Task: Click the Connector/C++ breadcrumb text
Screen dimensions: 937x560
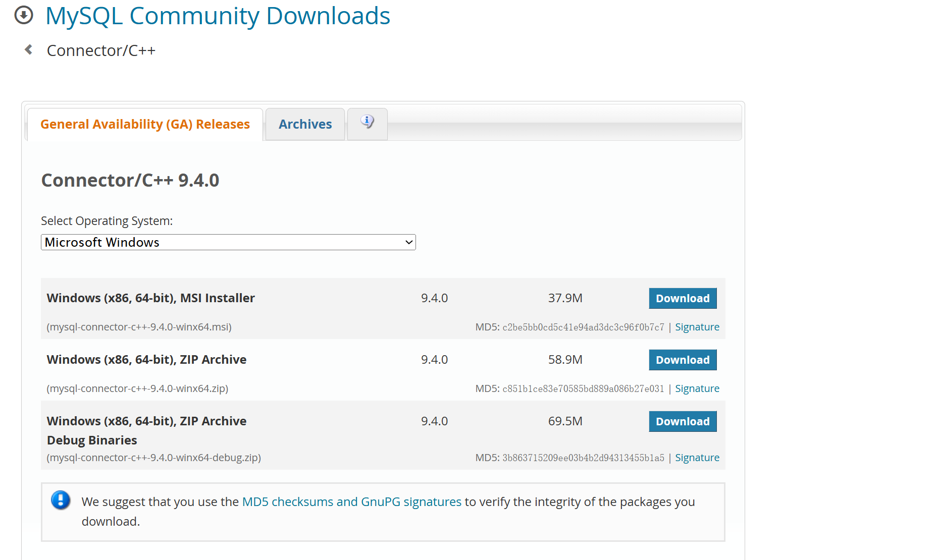Action: [101, 50]
